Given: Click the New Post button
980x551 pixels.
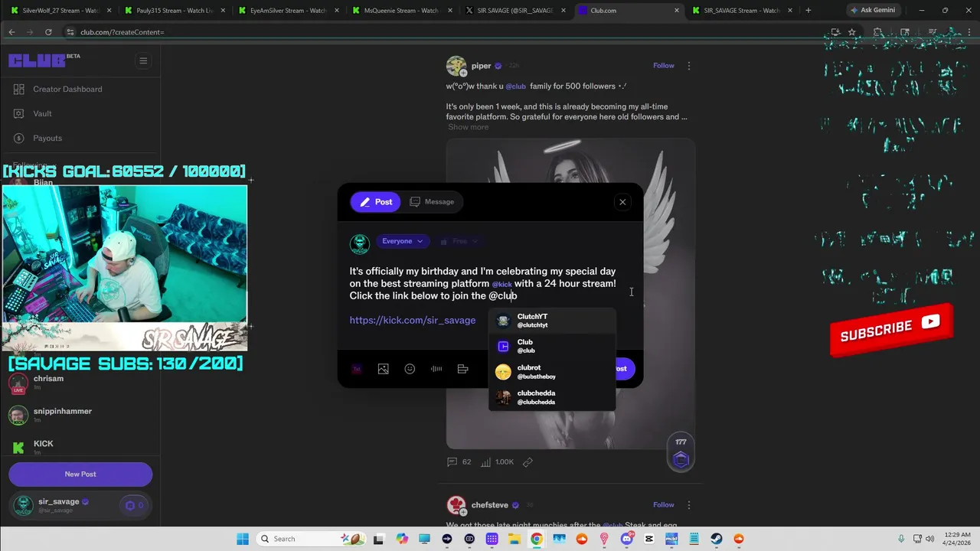Looking at the screenshot, I should point(80,474).
